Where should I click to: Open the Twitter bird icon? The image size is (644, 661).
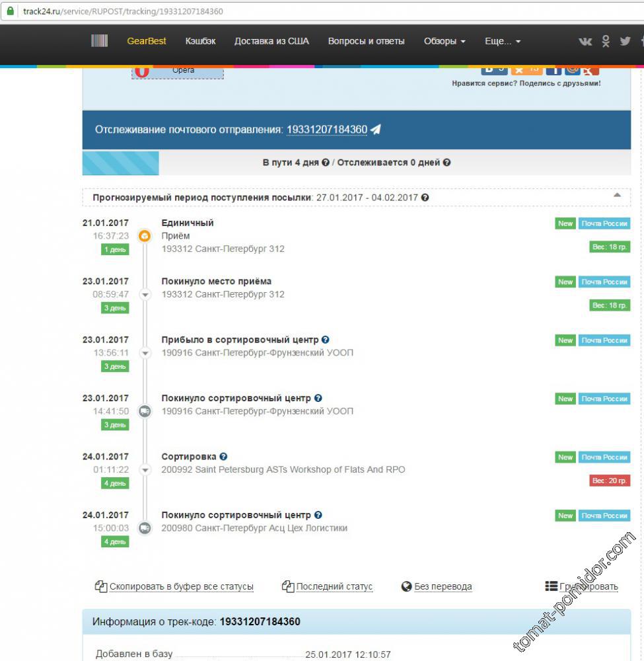click(625, 41)
